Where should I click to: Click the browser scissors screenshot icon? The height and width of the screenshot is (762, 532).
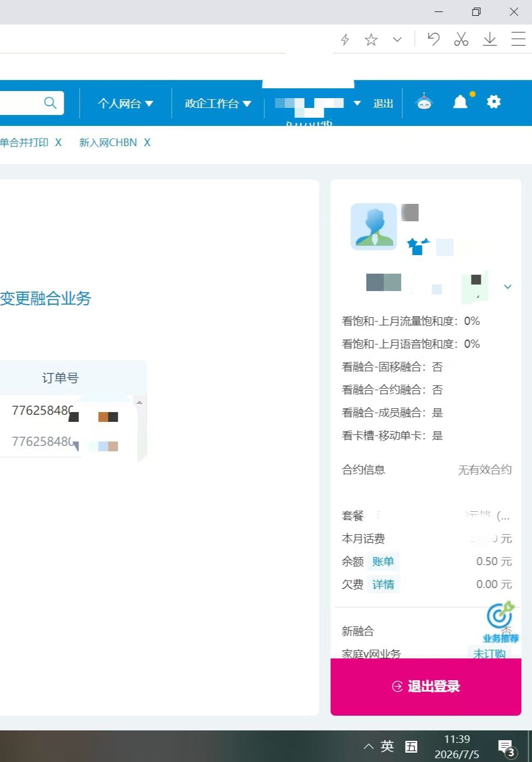click(461, 39)
